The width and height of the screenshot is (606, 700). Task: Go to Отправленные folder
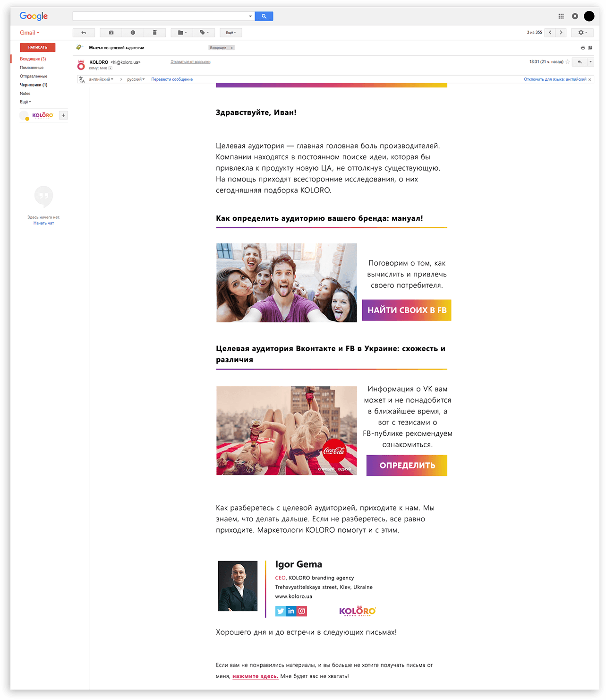(34, 76)
